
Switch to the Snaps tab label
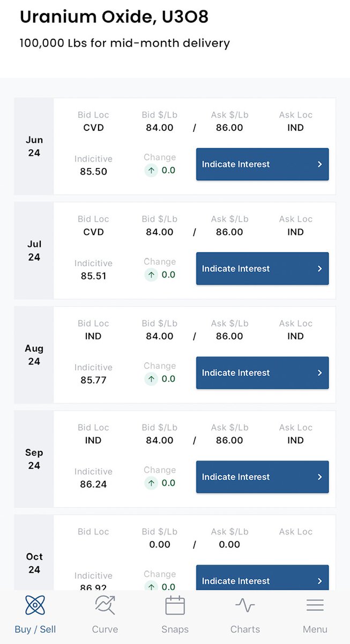175,630
